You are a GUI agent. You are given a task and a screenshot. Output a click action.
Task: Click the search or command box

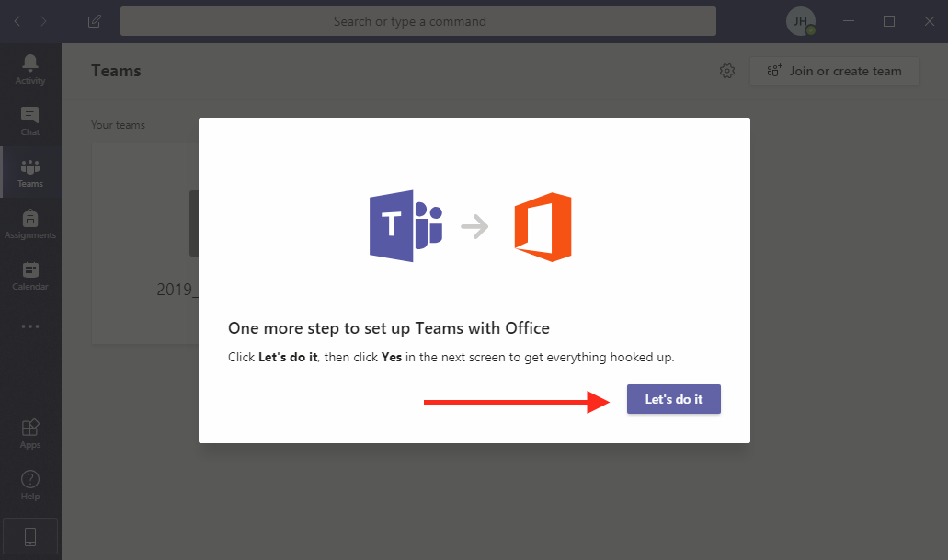417,21
